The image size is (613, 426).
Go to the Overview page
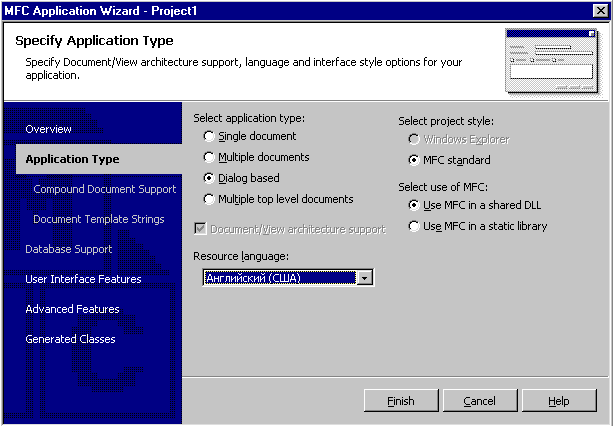48,129
